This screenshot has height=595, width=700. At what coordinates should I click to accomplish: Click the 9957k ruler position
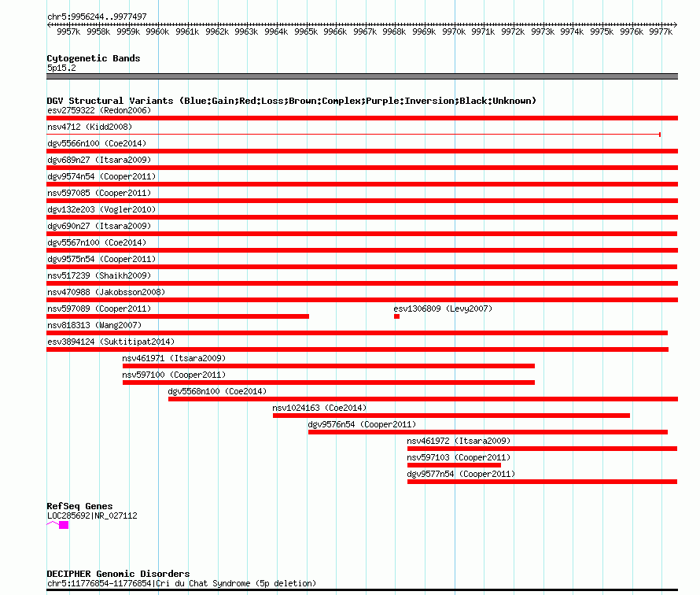point(68,31)
